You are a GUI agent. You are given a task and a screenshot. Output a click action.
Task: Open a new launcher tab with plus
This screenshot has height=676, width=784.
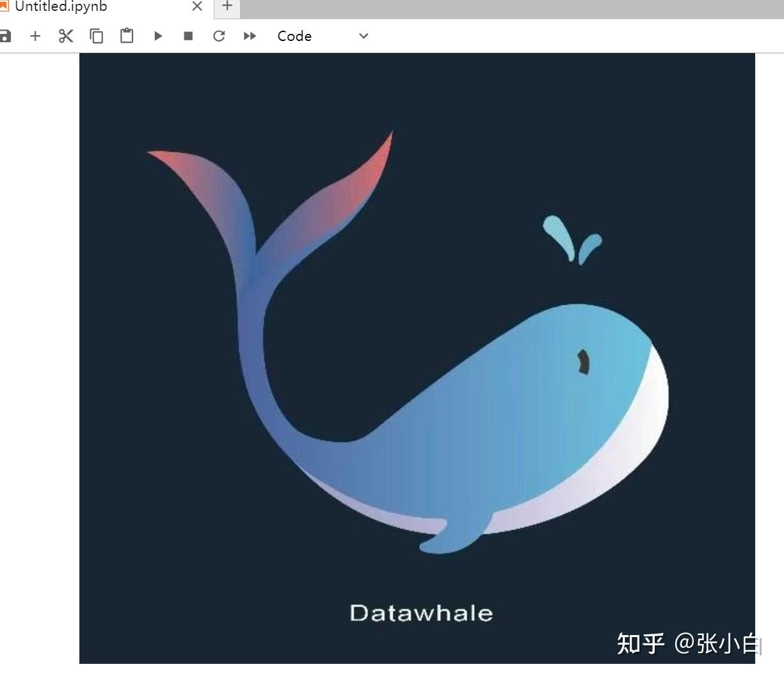pyautogui.click(x=227, y=6)
